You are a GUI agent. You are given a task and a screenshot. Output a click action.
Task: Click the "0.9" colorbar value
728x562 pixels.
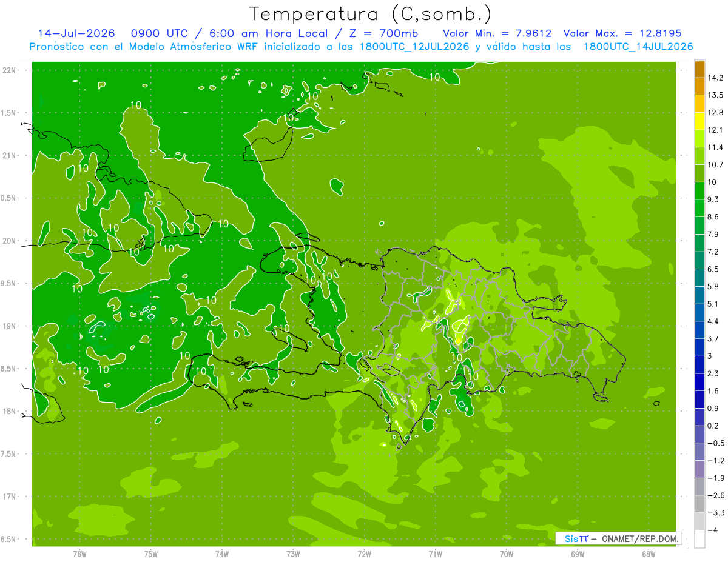(713, 408)
